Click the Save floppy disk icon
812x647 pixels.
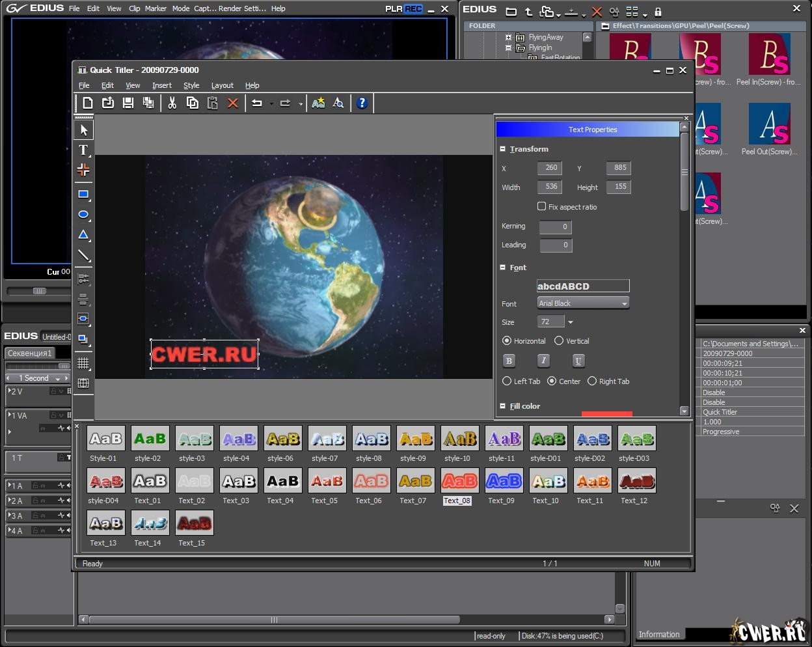coord(128,103)
